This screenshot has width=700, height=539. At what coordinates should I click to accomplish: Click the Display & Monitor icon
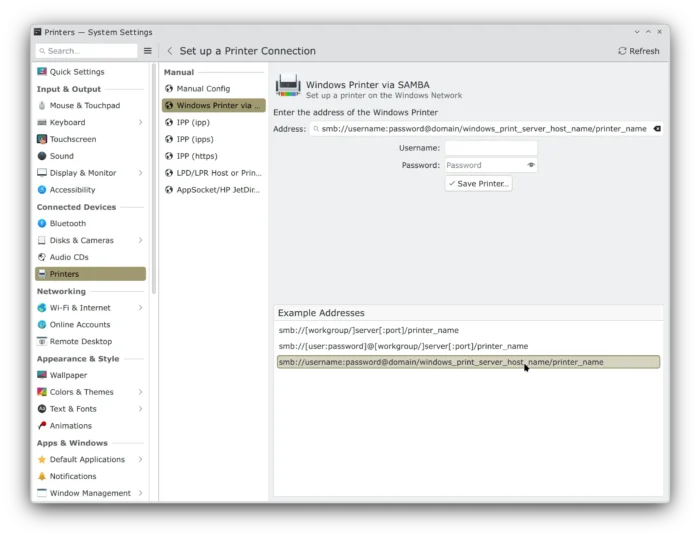[42, 173]
